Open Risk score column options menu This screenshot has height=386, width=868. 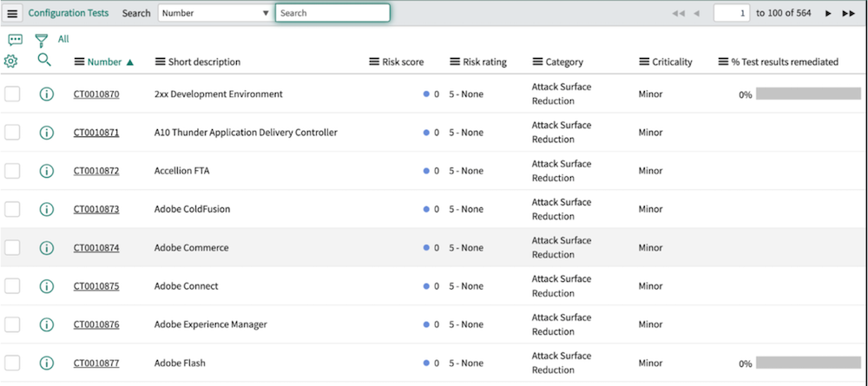375,62
